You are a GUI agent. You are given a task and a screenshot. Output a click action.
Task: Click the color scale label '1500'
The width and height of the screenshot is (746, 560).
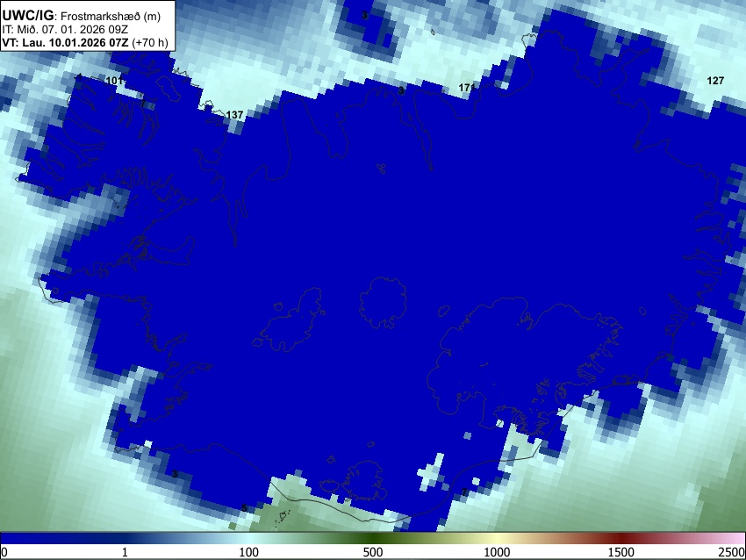click(621, 552)
